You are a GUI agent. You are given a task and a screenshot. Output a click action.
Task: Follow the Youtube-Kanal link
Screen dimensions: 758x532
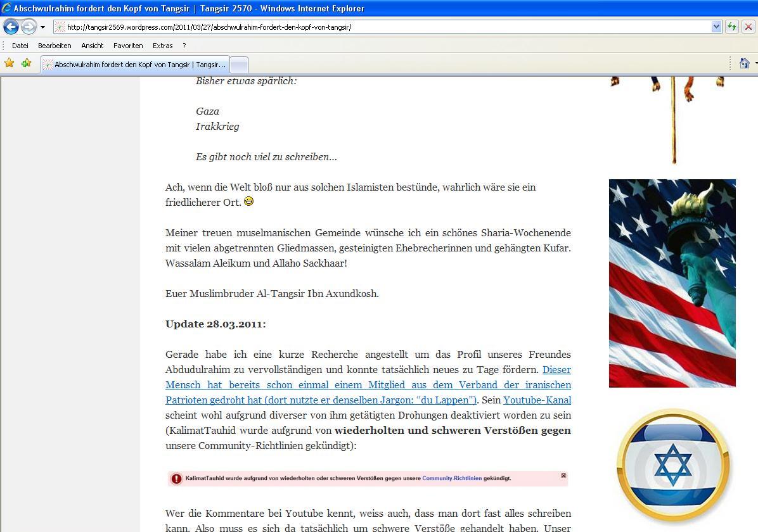point(537,400)
